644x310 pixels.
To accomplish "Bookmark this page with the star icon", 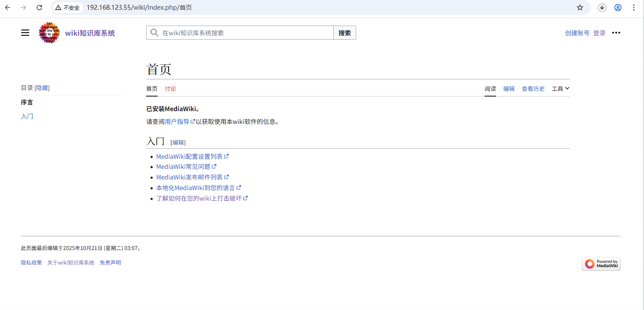I will tap(580, 7).
